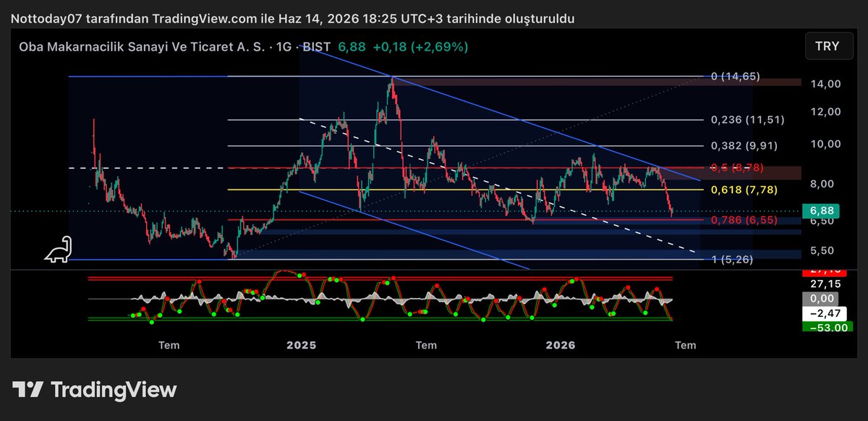Click the 14,00 price axis label
868x421 pixels.
825,84
